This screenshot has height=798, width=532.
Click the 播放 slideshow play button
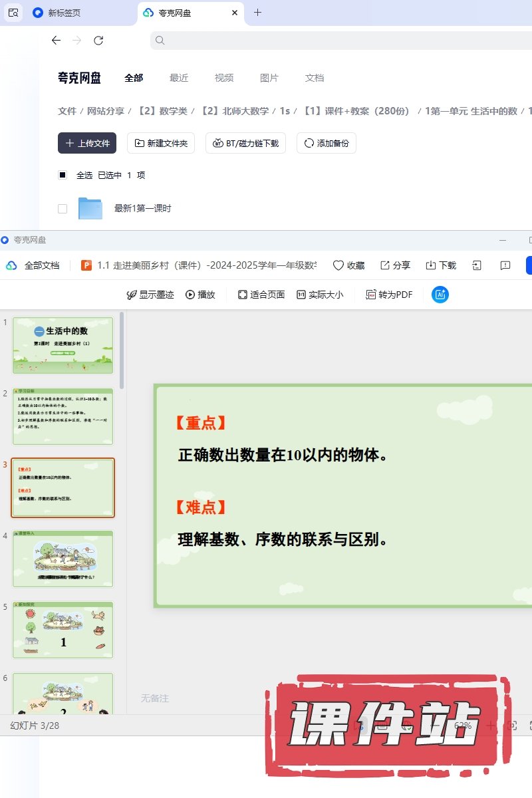[x=200, y=295]
